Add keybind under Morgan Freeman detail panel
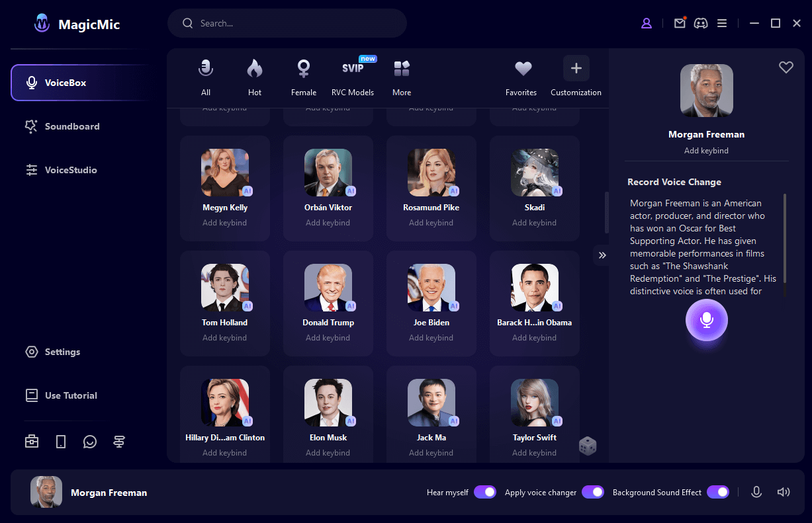 [x=707, y=151]
